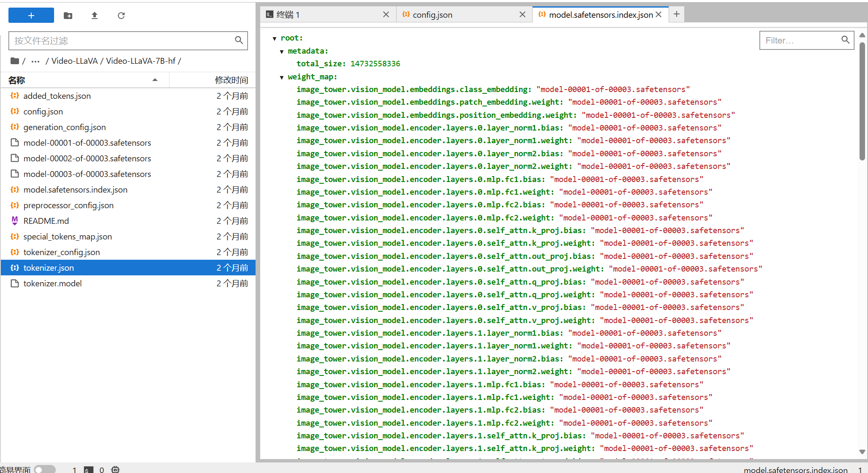Go to root folder via breadcrumb icon
868x473 pixels.
point(15,61)
